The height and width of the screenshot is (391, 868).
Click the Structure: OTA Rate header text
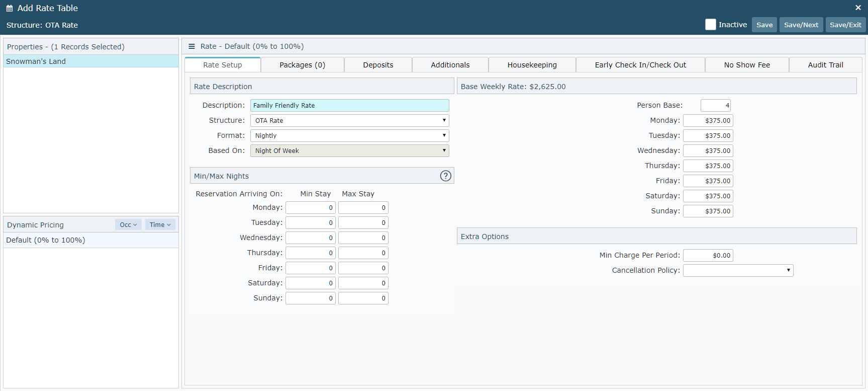[42, 25]
